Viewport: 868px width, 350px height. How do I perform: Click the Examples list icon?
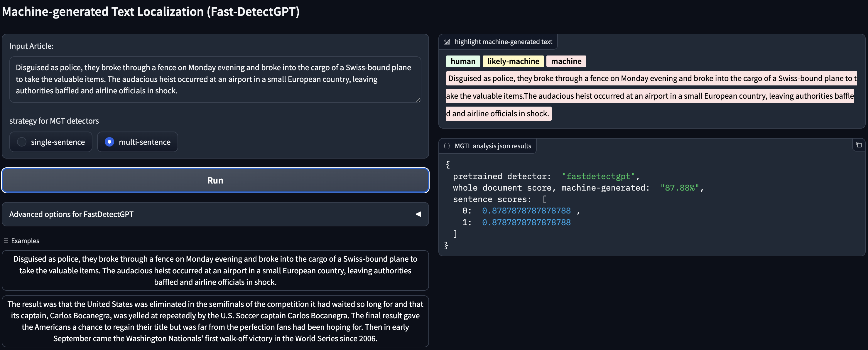[x=5, y=241]
